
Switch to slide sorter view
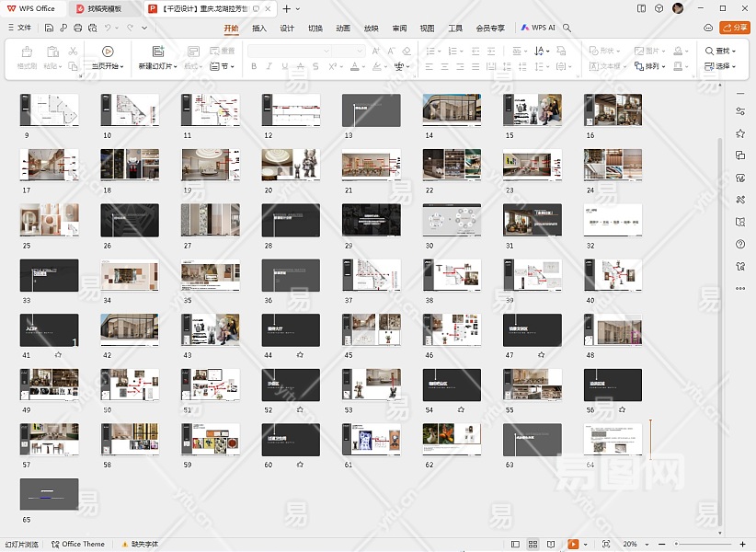(533, 544)
